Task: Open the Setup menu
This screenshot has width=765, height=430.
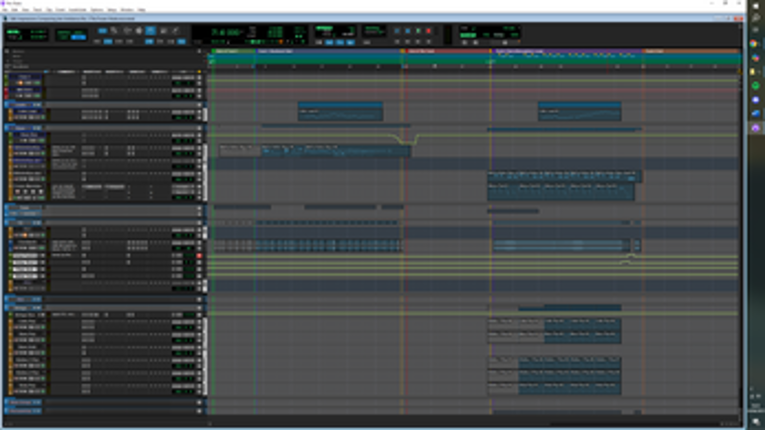Action: 109,9
